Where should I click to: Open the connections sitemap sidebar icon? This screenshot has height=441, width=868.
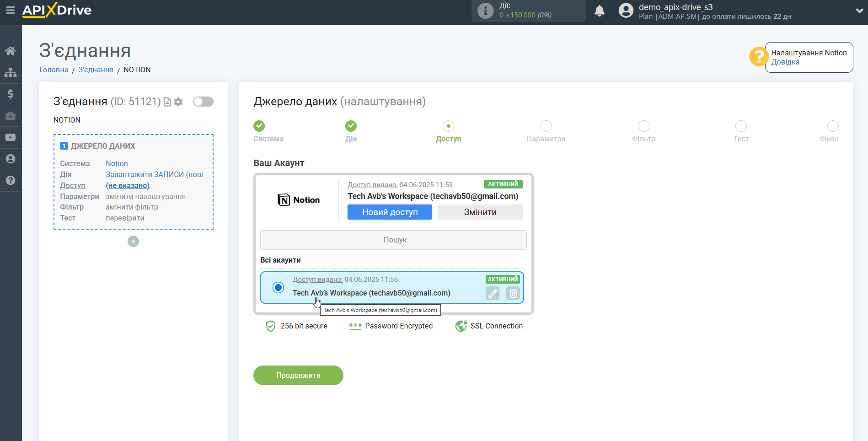[11, 72]
